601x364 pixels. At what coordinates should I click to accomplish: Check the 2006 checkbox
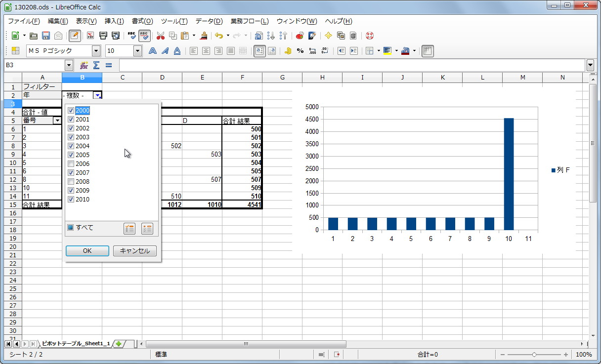click(x=71, y=164)
